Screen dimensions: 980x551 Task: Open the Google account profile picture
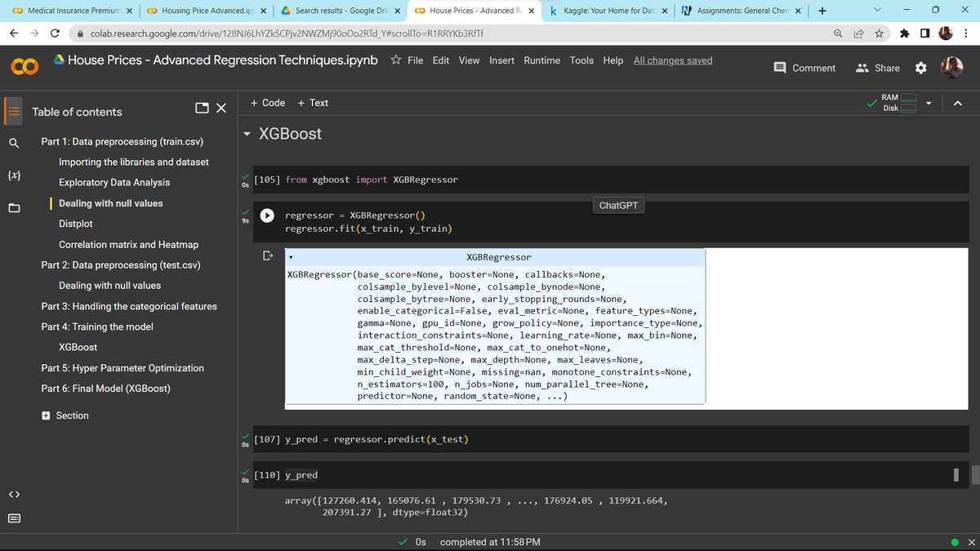pos(951,67)
